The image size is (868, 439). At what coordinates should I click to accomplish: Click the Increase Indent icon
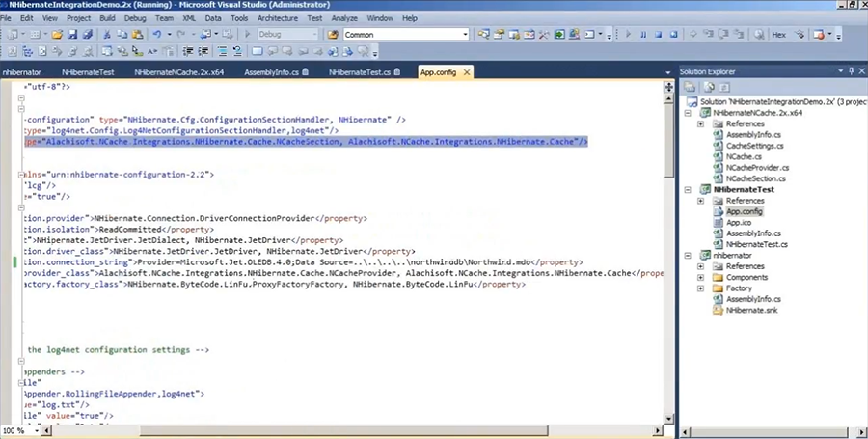[x=203, y=51]
